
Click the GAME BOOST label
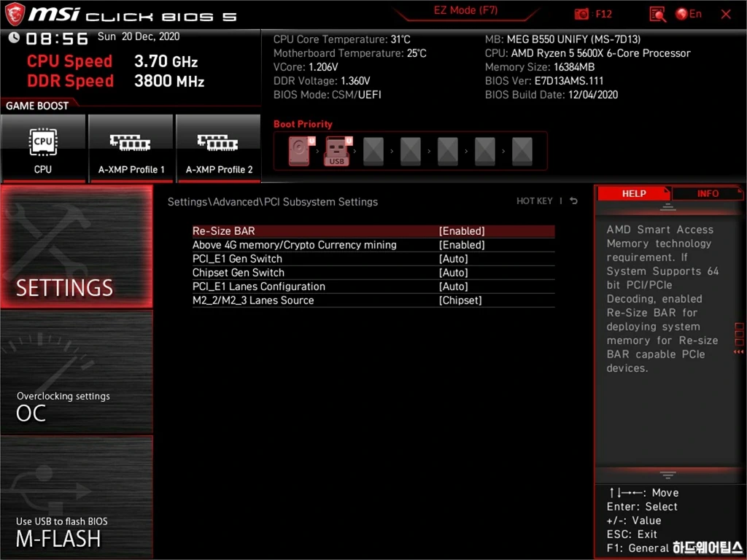click(37, 106)
